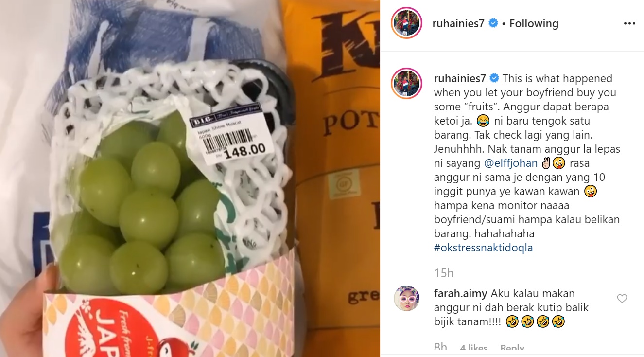This screenshot has height=357, width=644.
Task: Click the 8h comment timestamp
Action: 440,348
